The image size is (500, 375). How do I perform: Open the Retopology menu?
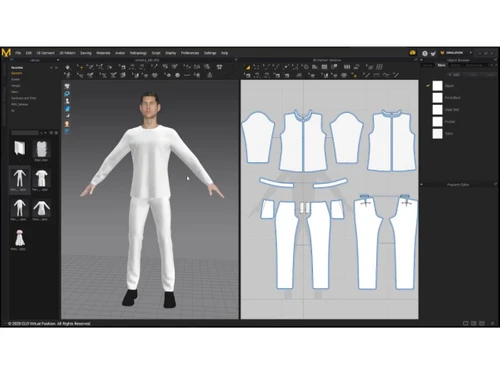tap(138, 53)
